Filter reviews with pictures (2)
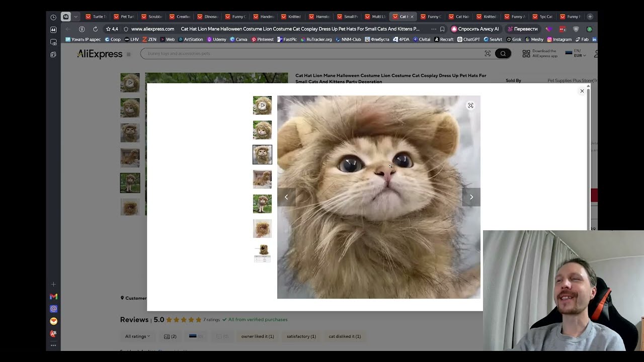Screen dimensions: 644x362 (x=170, y=336)
